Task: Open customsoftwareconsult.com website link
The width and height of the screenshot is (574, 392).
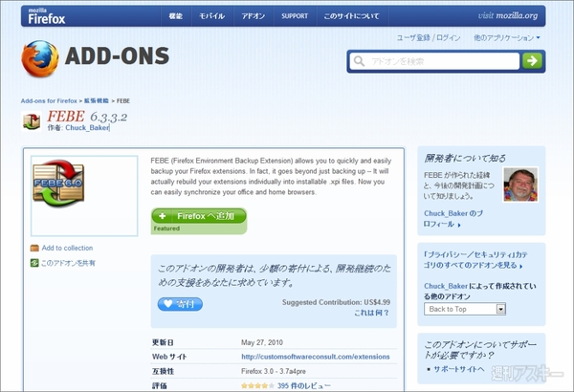Action: (x=315, y=357)
